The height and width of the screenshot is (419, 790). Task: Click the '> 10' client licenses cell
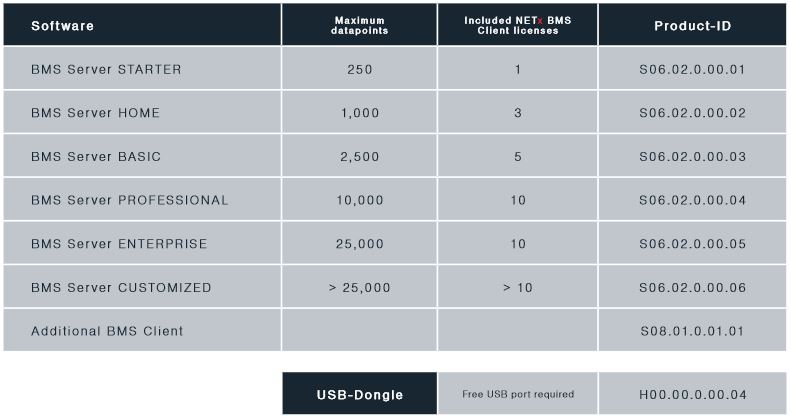(517, 288)
